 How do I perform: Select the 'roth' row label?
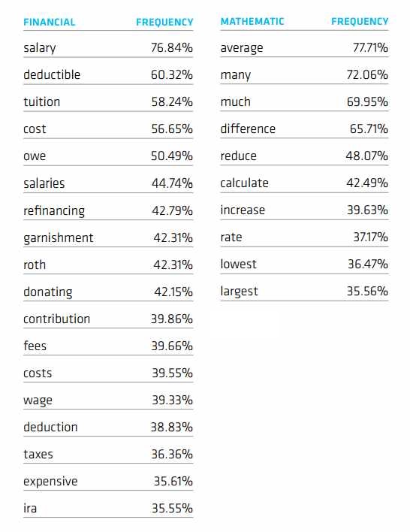tap(35, 264)
